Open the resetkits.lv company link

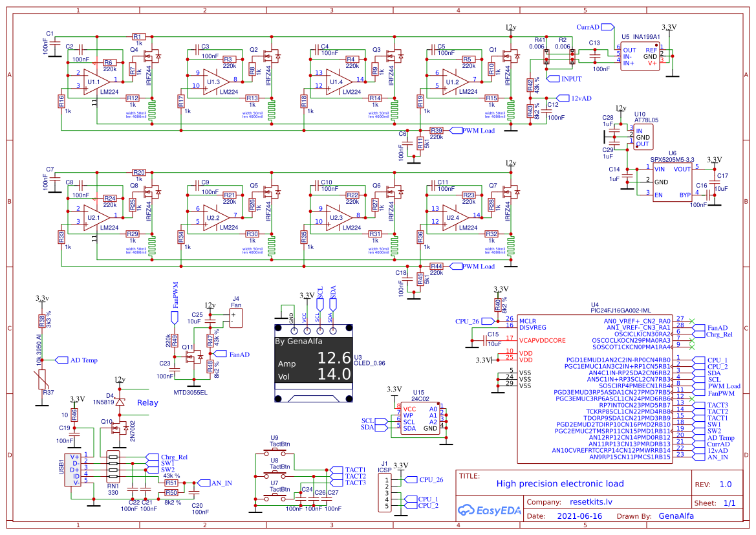point(590,501)
